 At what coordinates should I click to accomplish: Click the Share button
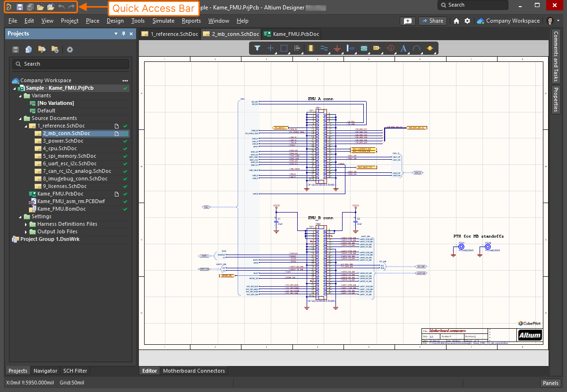432,21
